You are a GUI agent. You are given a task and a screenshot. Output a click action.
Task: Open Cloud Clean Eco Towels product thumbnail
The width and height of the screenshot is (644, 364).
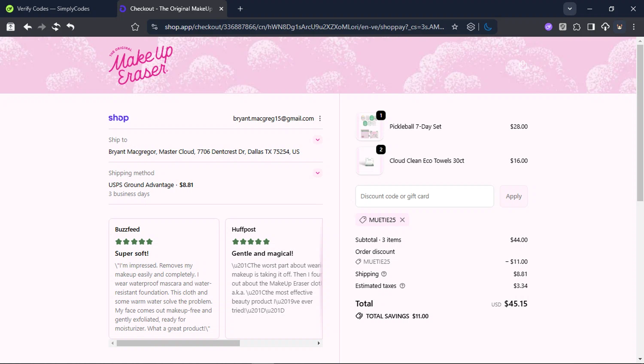coord(369,161)
